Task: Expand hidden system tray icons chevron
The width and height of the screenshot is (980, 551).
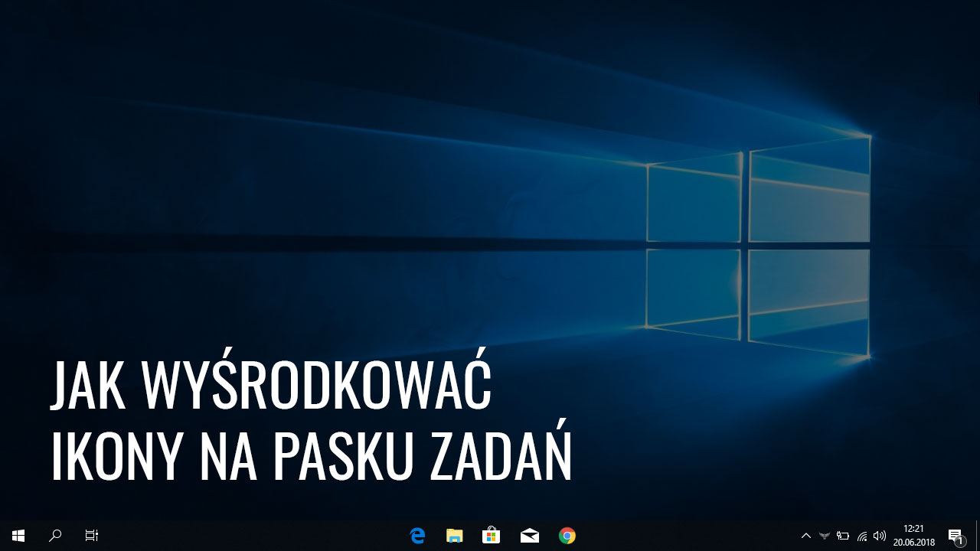Action: tap(805, 536)
